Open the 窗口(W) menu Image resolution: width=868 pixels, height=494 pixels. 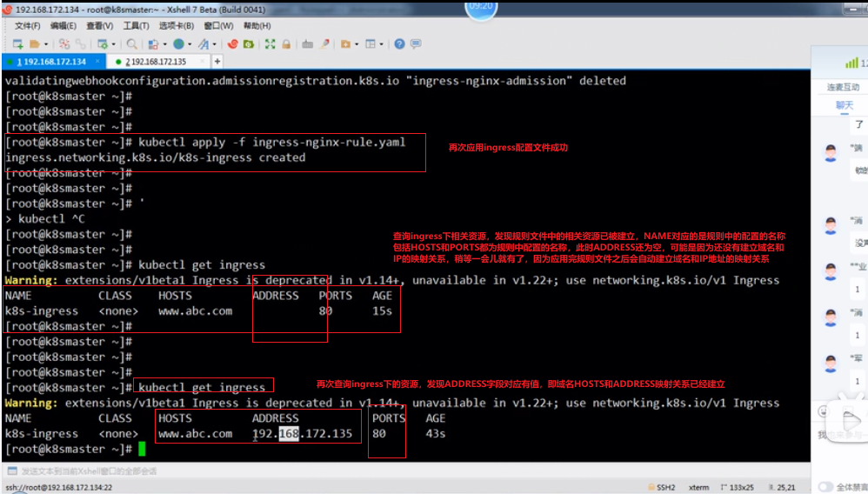click(x=218, y=25)
